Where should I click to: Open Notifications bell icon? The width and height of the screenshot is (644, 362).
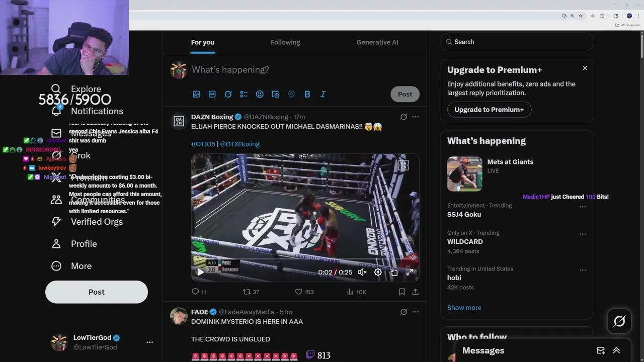[x=56, y=111]
